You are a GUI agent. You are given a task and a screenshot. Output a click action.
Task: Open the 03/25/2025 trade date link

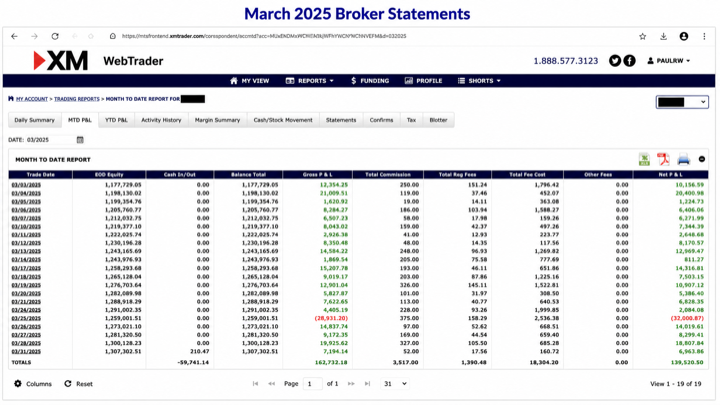(26, 318)
